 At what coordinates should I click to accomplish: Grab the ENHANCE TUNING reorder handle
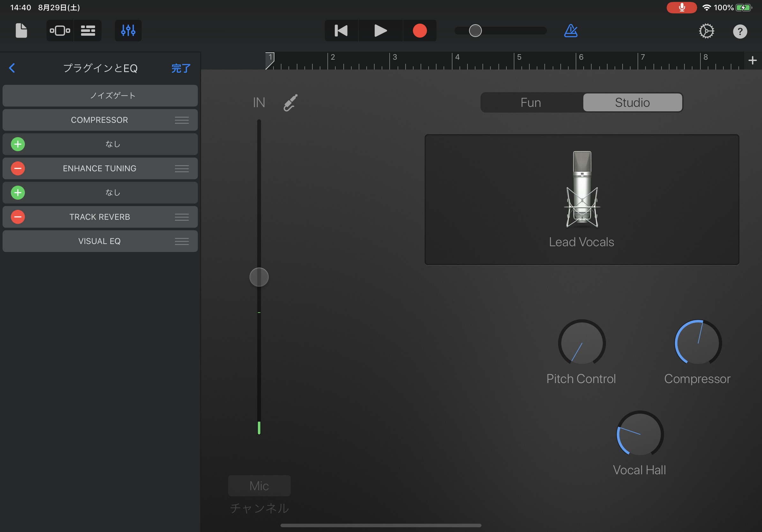click(x=182, y=168)
